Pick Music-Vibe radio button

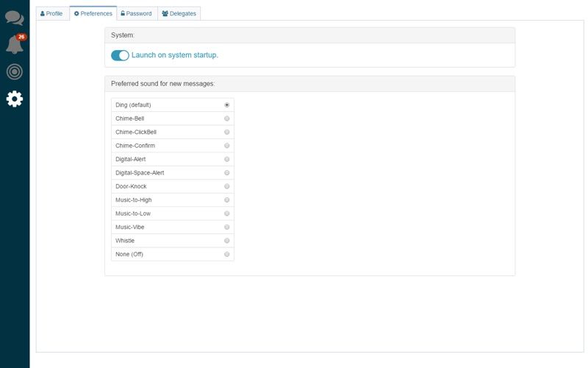point(227,227)
